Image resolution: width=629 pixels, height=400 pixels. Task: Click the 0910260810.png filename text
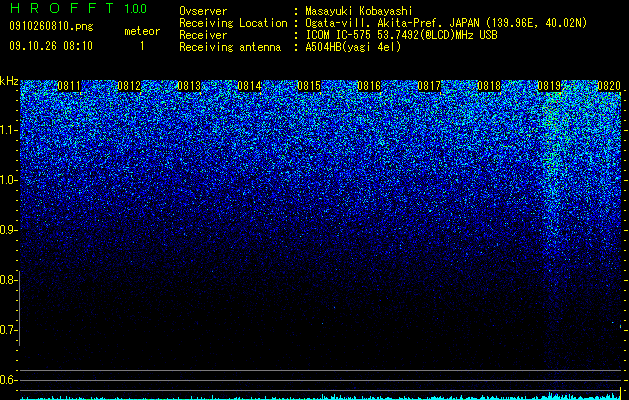(x=51, y=26)
